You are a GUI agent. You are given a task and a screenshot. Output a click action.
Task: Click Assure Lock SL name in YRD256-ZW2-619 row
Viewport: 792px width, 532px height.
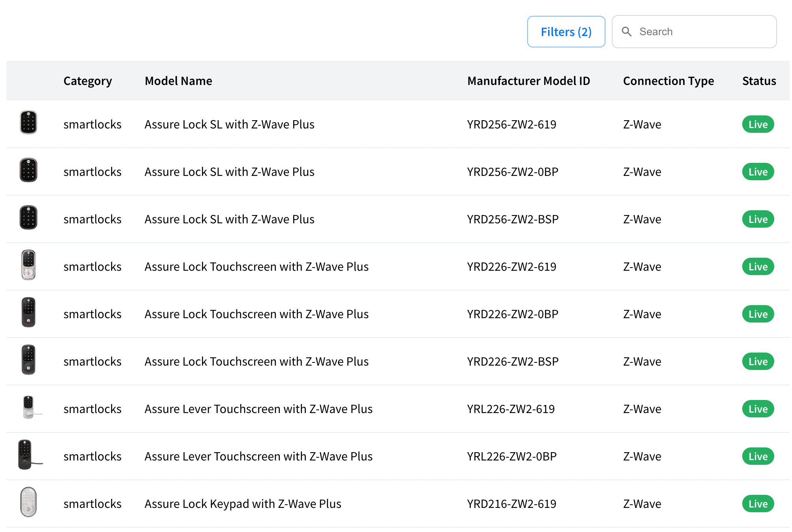pos(230,125)
